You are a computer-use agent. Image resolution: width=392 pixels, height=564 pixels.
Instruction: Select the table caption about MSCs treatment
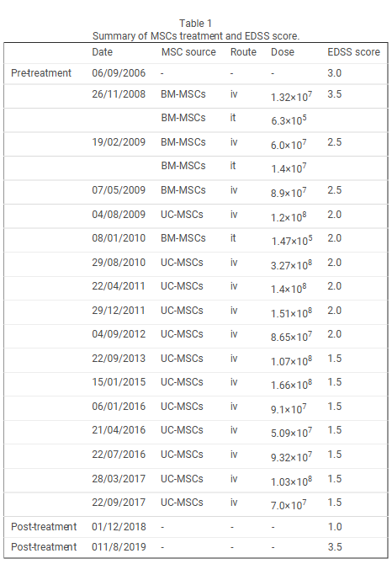tap(196, 36)
